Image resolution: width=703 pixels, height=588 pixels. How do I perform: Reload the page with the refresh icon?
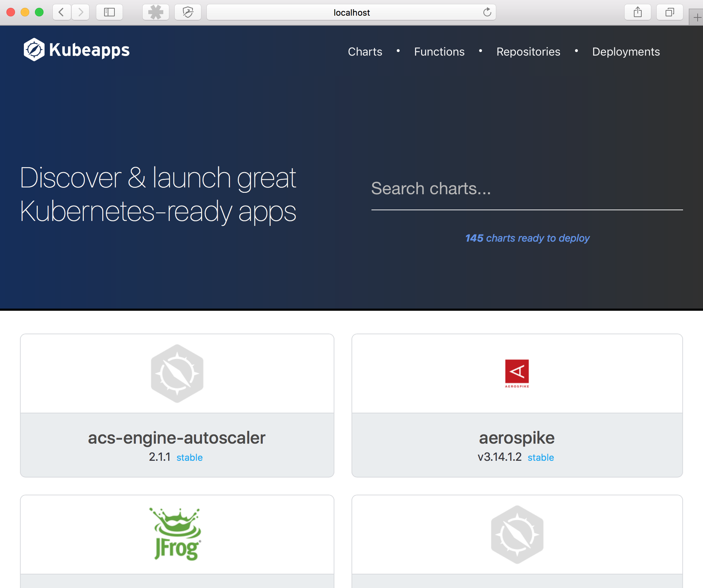tap(487, 12)
